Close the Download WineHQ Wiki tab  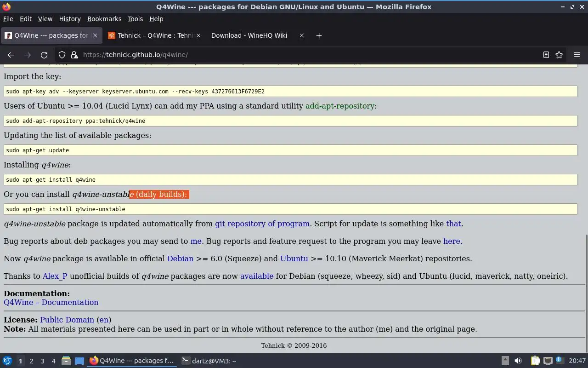302,35
